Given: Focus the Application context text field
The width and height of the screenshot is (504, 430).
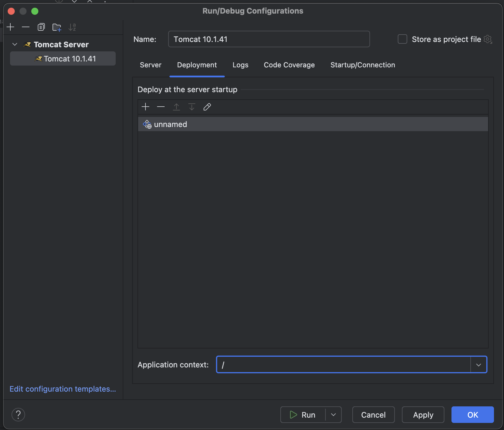Looking at the screenshot, I should click(343, 365).
